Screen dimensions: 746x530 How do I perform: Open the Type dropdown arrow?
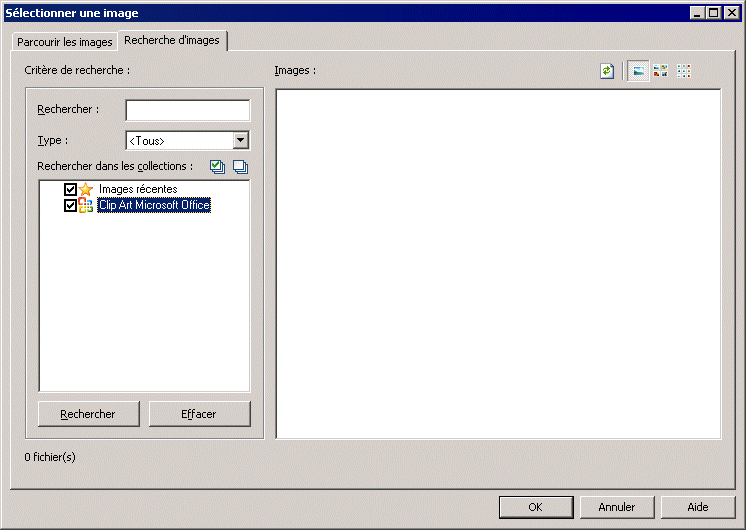coord(240,140)
